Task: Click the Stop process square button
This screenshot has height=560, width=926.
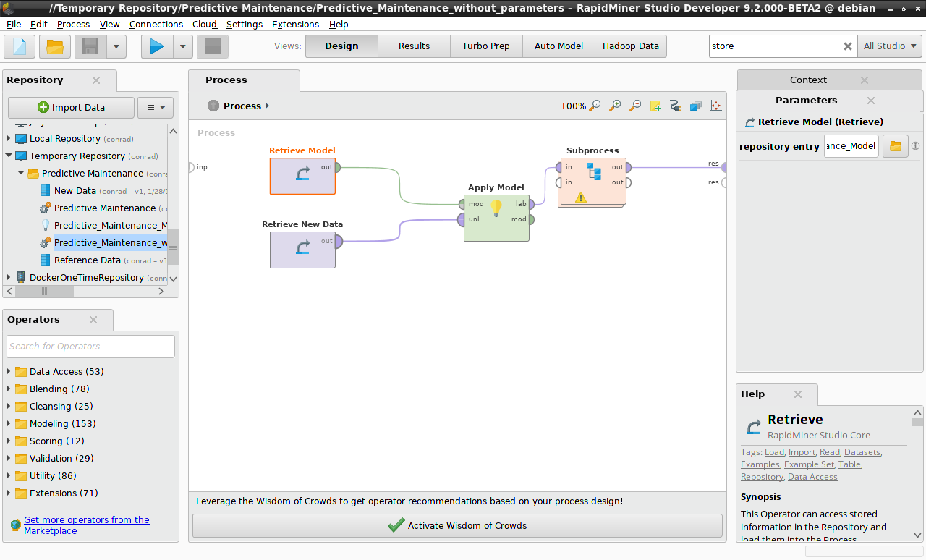Action: (x=213, y=46)
